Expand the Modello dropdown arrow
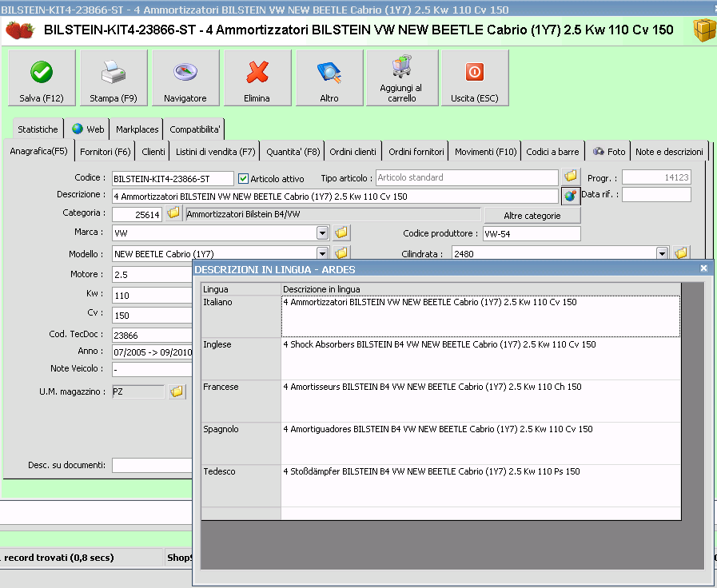The height and width of the screenshot is (588, 717). pyautogui.click(x=322, y=253)
